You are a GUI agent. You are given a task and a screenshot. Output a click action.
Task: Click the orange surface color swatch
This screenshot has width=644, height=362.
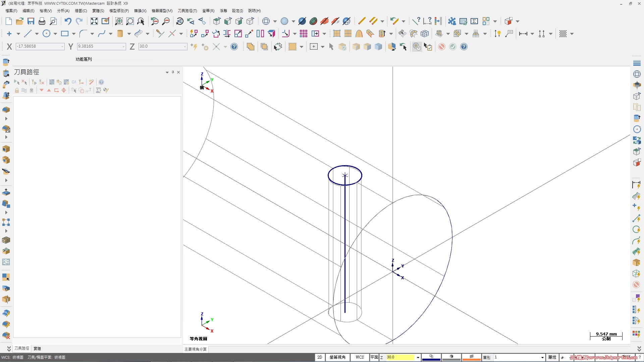472,357
